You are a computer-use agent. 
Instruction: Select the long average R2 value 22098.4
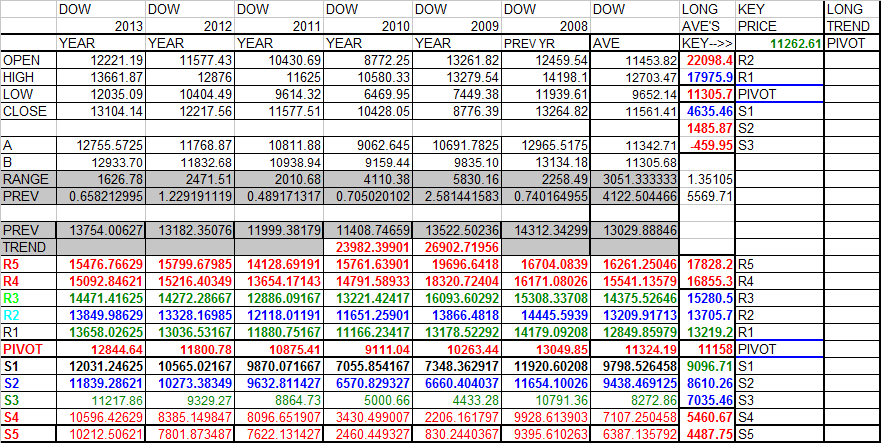pos(708,60)
